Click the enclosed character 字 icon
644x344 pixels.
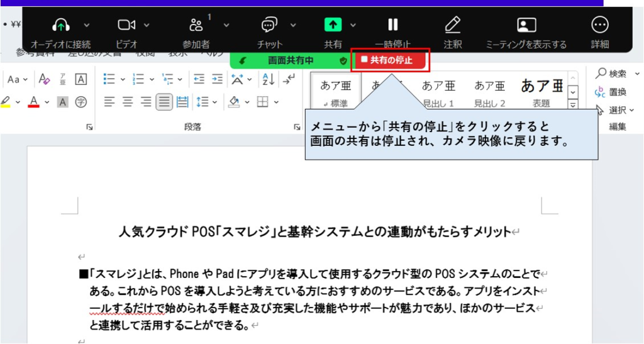[x=81, y=102]
